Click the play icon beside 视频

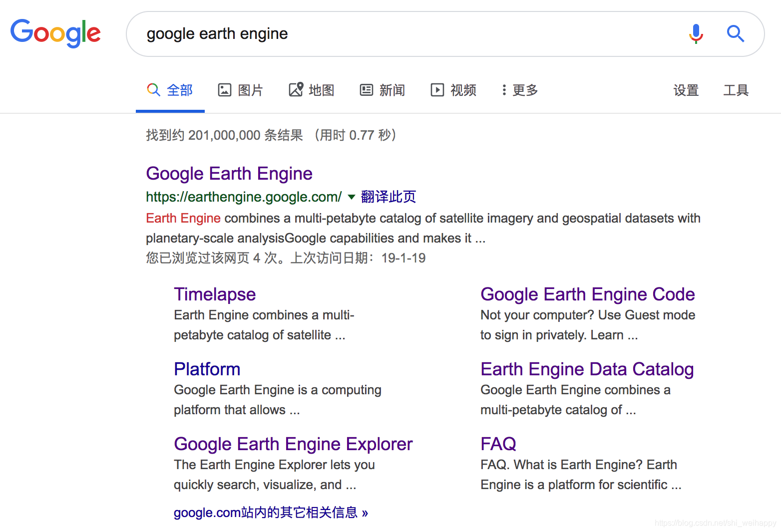(437, 90)
